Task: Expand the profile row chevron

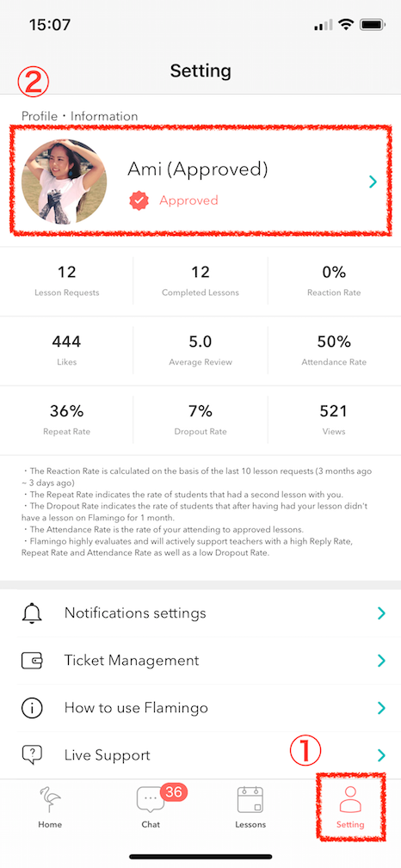Action: tap(373, 182)
